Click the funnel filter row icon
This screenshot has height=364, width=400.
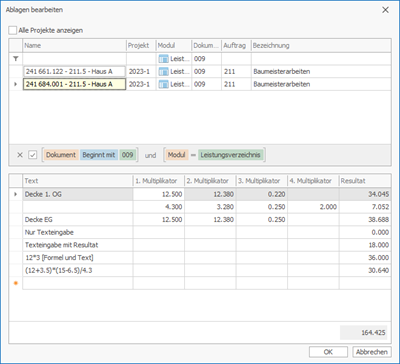15,59
